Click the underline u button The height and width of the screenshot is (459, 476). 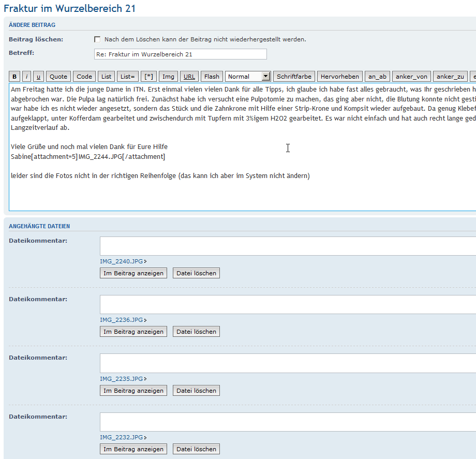click(x=38, y=77)
